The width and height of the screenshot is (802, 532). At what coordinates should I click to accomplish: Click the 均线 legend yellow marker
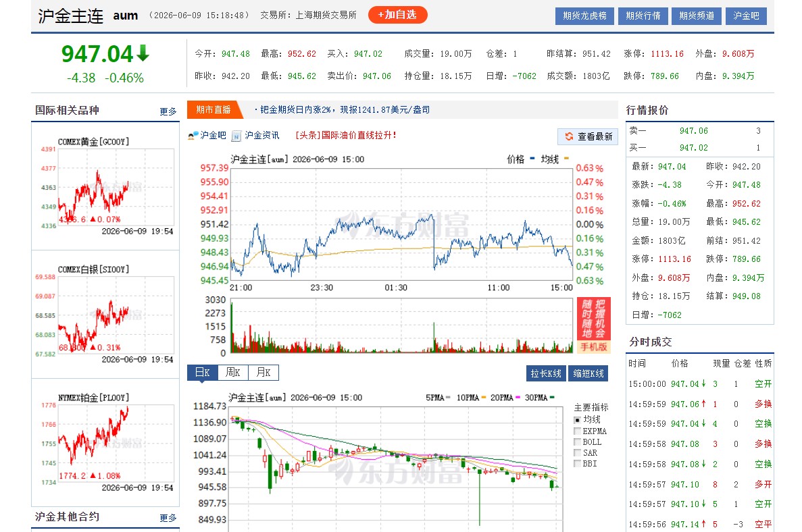pos(567,159)
